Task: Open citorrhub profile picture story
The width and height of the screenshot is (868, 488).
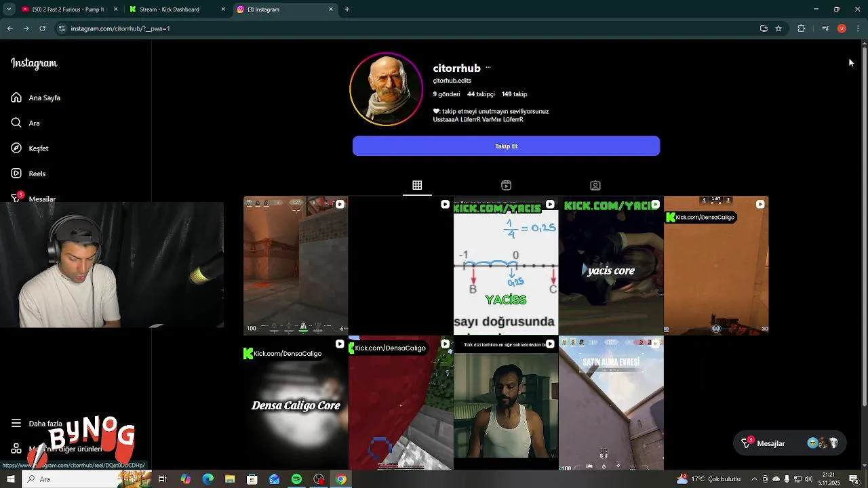Action: [386, 89]
